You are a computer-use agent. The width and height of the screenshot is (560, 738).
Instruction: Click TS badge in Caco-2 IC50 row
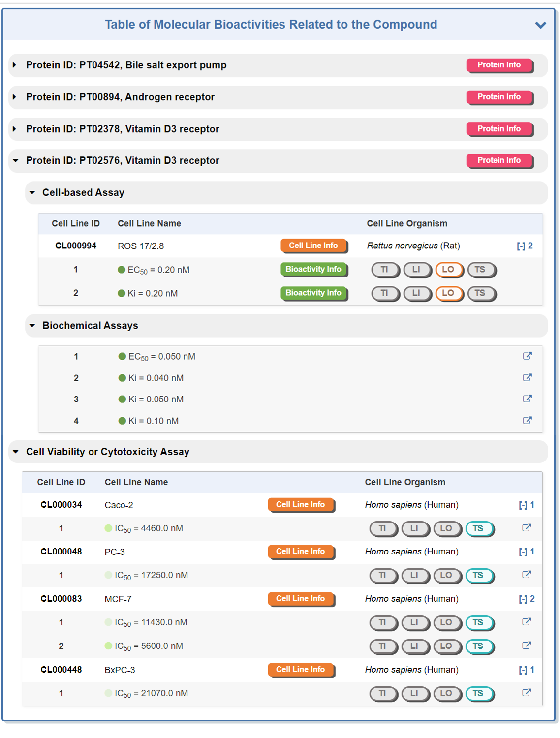[x=479, y=528]
